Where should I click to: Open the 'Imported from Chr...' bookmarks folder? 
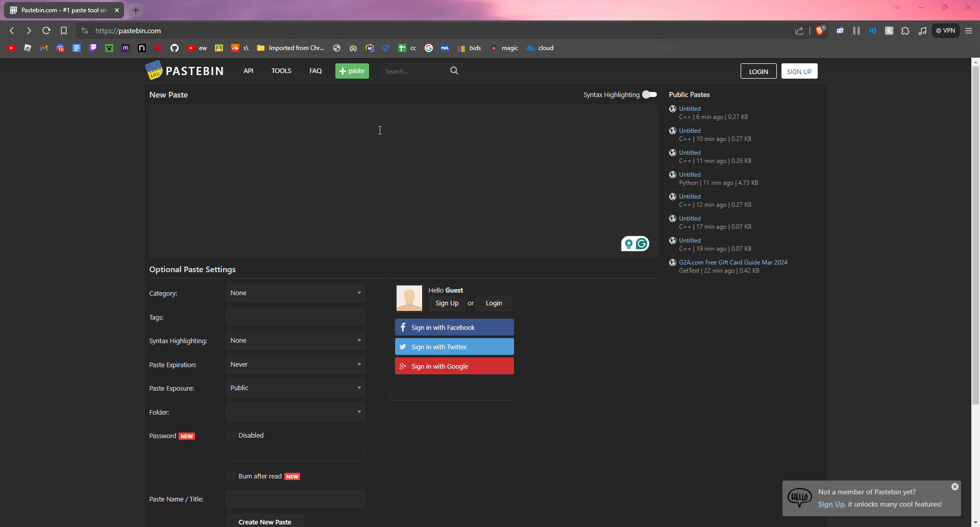click(x=290, y=48)
